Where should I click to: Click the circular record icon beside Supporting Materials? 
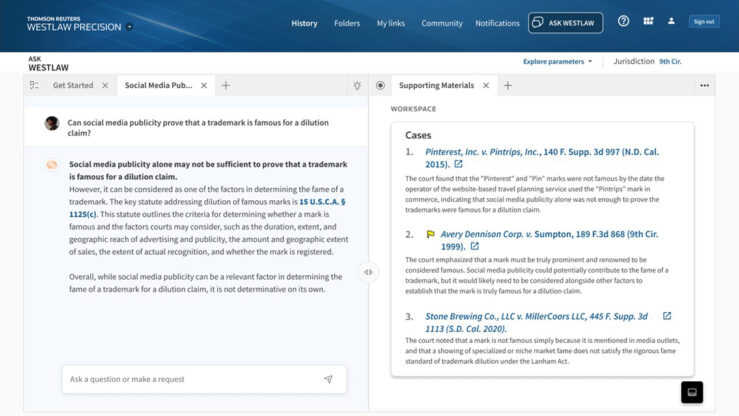pos(380,85)
